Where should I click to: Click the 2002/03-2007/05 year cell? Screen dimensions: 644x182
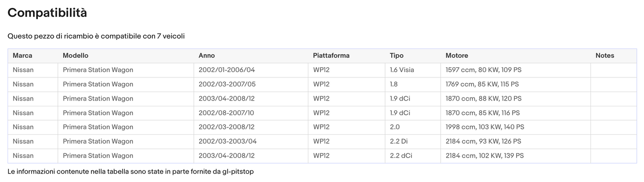[x=227, y=84]
